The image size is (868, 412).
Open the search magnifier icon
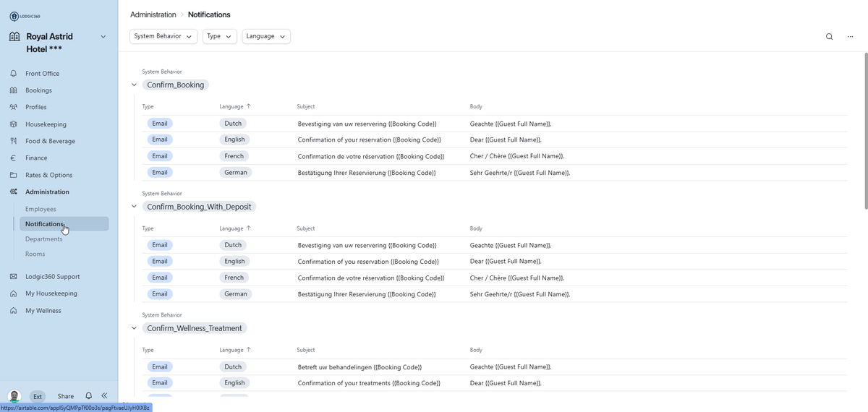tap(829, 37)
